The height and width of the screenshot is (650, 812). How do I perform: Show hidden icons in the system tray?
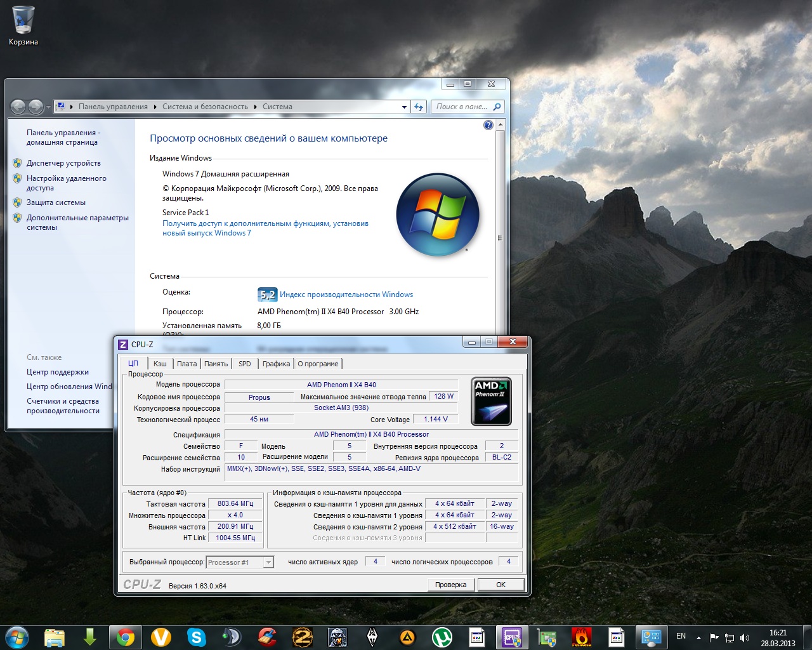coord(698,637)
